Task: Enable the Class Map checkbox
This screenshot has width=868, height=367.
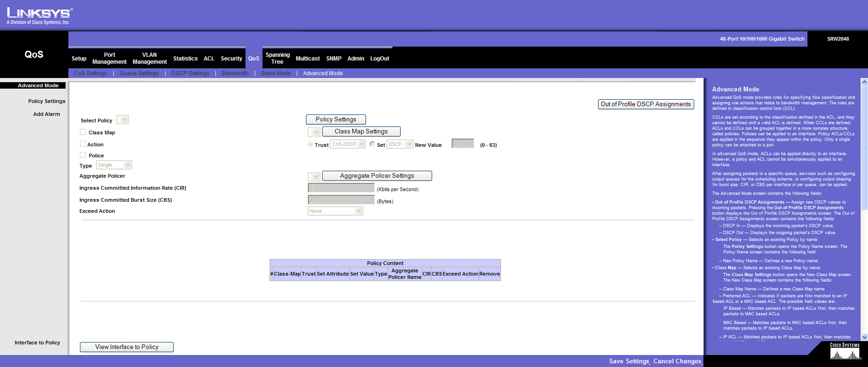Action: click(x=83, y=132)
